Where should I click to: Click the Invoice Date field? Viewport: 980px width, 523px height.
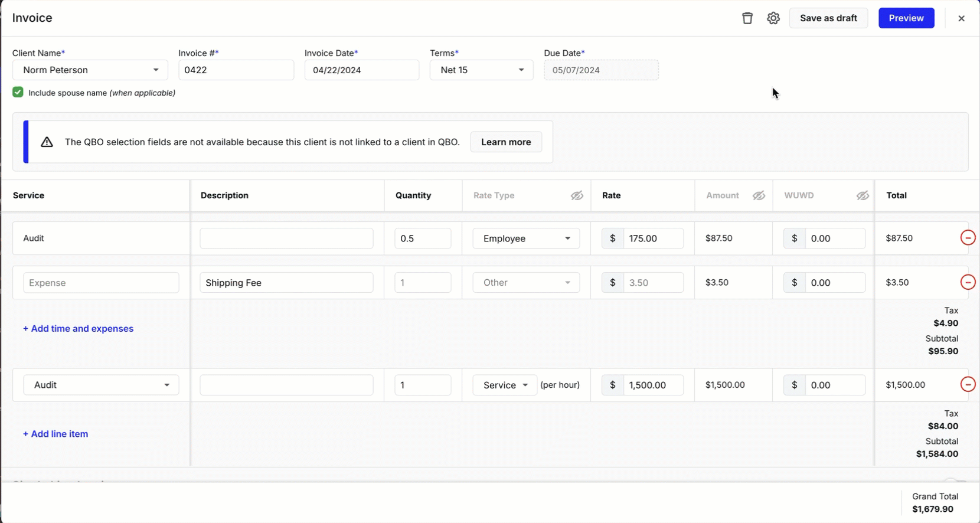point(361,70)
